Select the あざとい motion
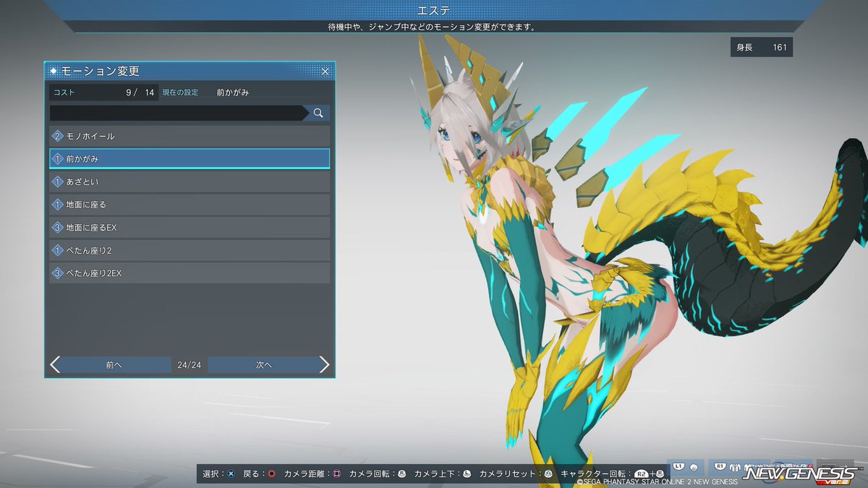Image resolution: width=868 pixels, height=488 pixels. 190,181
